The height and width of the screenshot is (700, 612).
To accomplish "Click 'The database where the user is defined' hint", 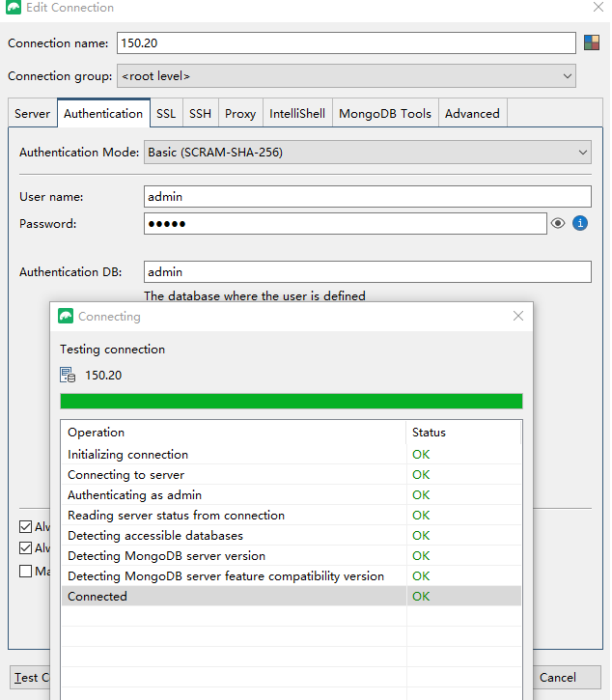I will click(255, 296).
